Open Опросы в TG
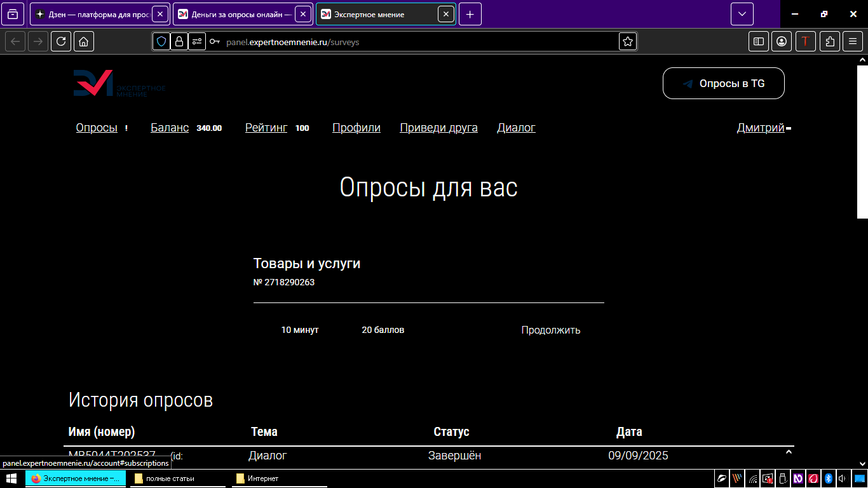This screenshot has height=488, width=868. pyautogui.click(x=723, y=83)
